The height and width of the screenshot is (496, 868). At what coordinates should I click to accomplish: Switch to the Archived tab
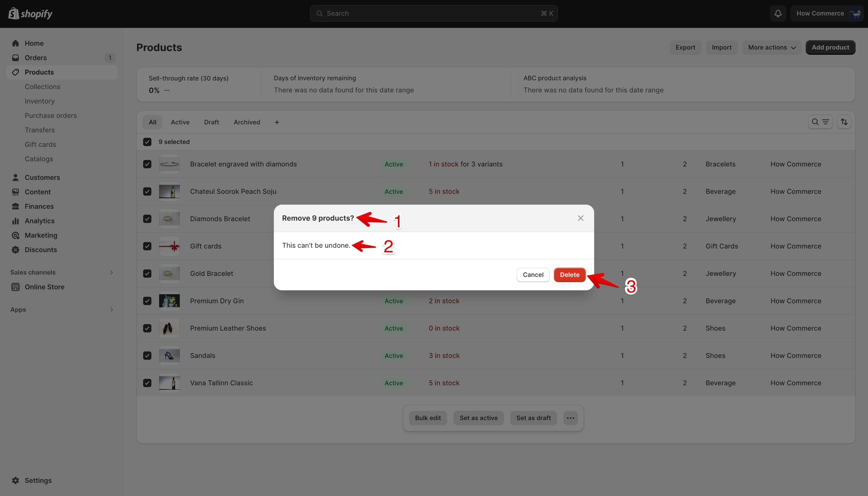(x=247, y=122)
